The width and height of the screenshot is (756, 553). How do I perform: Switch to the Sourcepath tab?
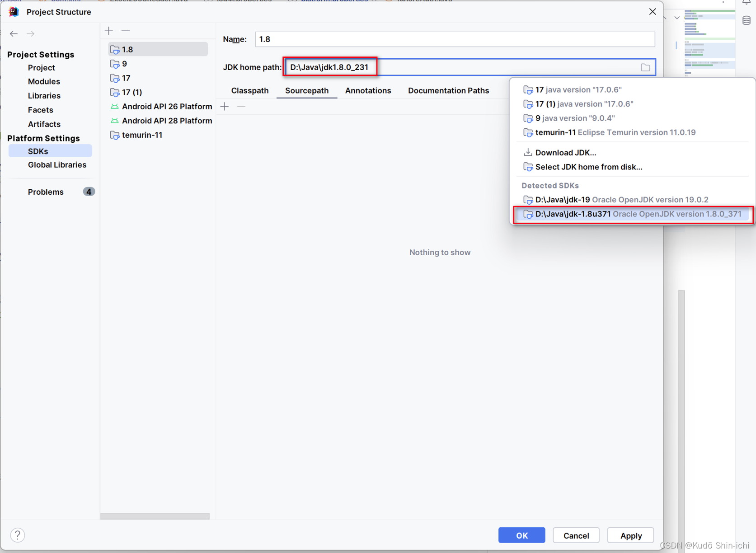[x=307, y=90]
